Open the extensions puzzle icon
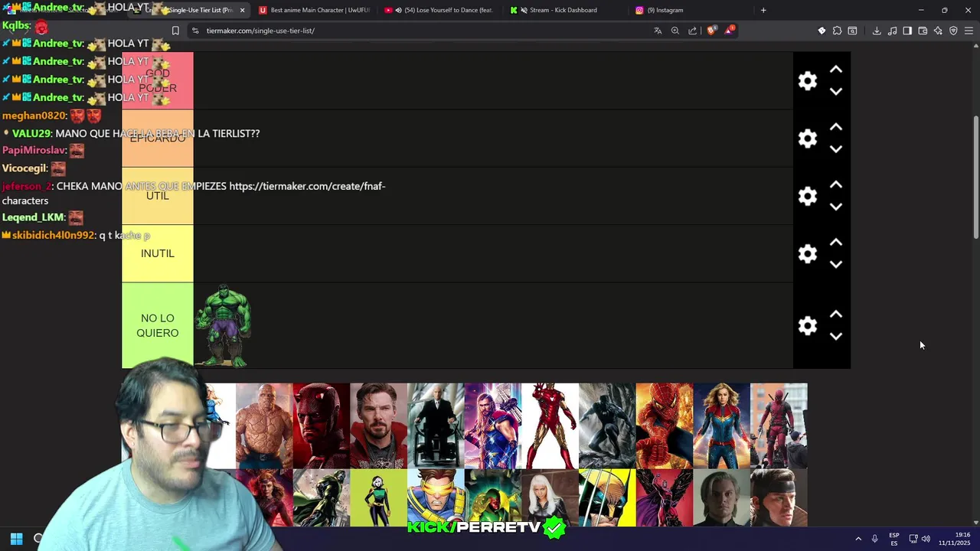Screen dimensions: 980x551 coord(837,31)
